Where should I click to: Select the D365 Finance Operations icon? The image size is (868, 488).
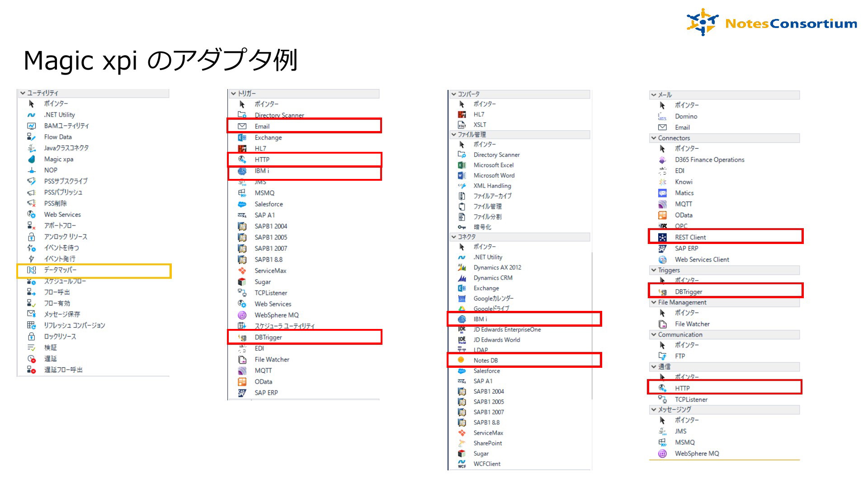click(662, 160)
